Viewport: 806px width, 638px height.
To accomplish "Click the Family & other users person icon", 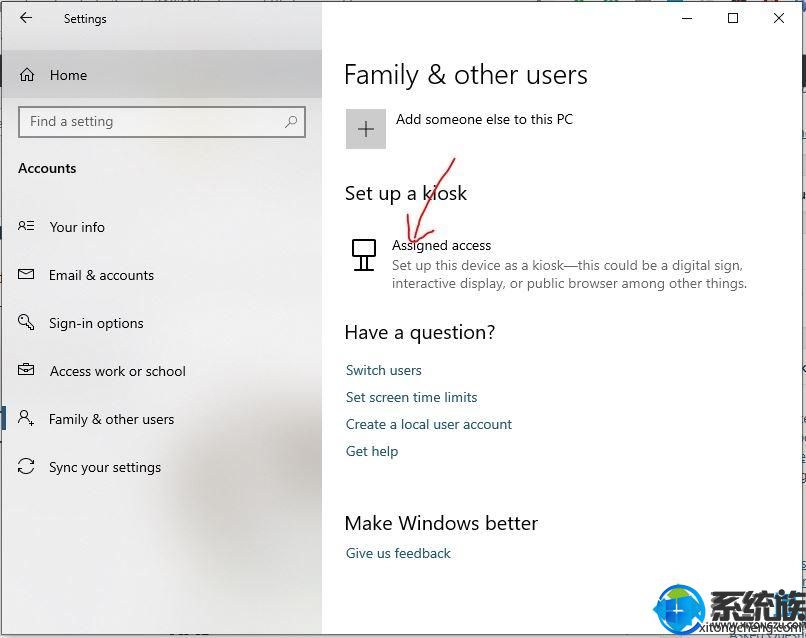I will (x=26, y=417).
